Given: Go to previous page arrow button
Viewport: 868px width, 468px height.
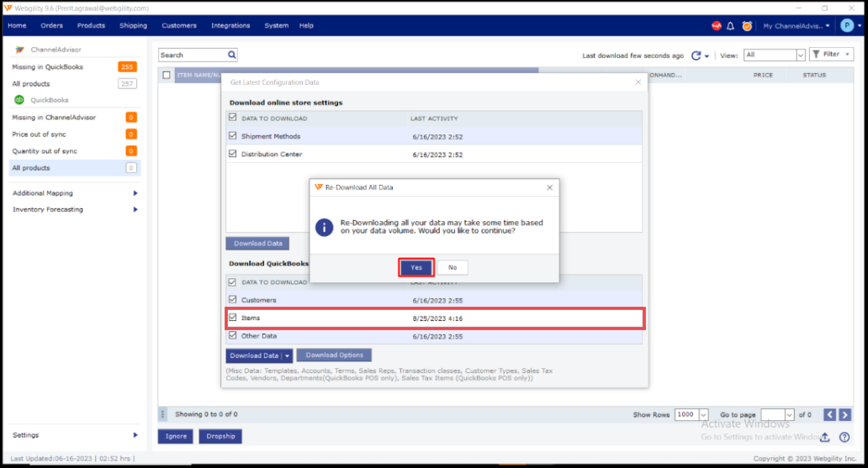Looking at the screenshot, I should [829, 414].
